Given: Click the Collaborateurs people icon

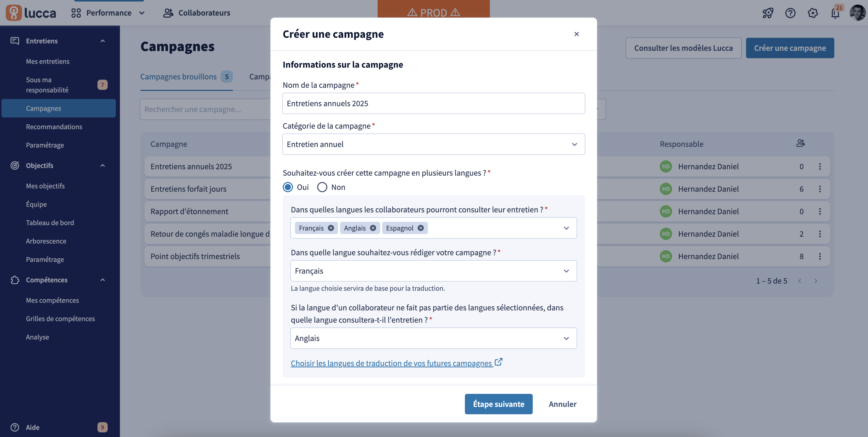Looking at the screenshot, I should 168,13.
